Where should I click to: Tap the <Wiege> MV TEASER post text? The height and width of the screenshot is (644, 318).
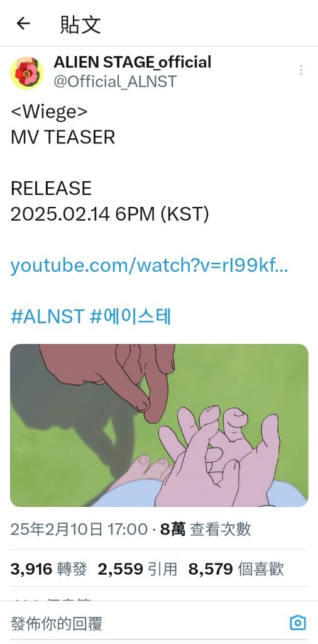click(x=63, y=125)
